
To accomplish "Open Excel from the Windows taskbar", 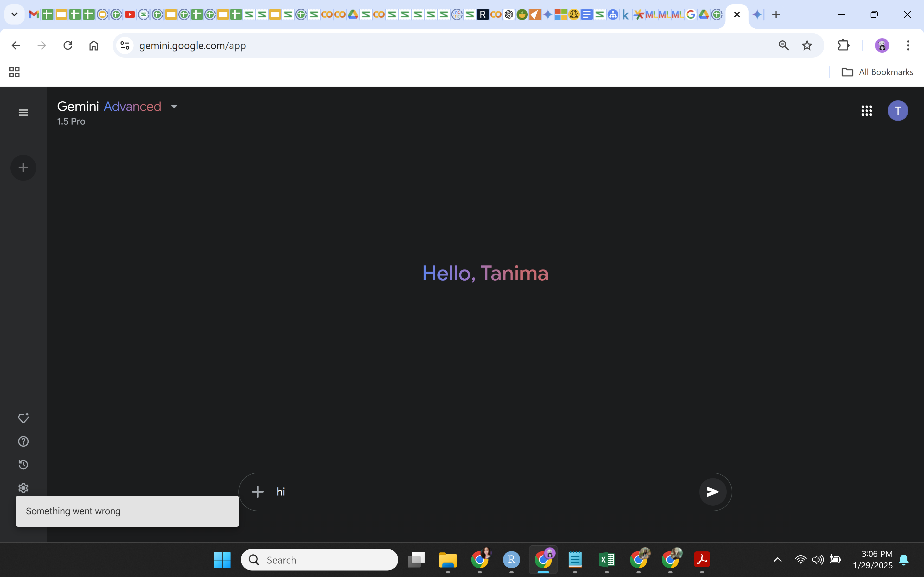I will pyautogui.click(x=606, y=560).
